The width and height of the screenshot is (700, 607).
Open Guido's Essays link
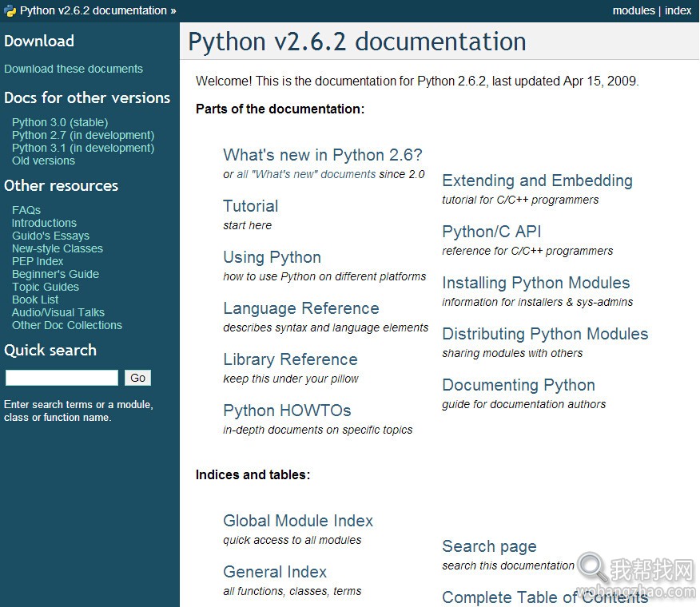pos(50,236)
